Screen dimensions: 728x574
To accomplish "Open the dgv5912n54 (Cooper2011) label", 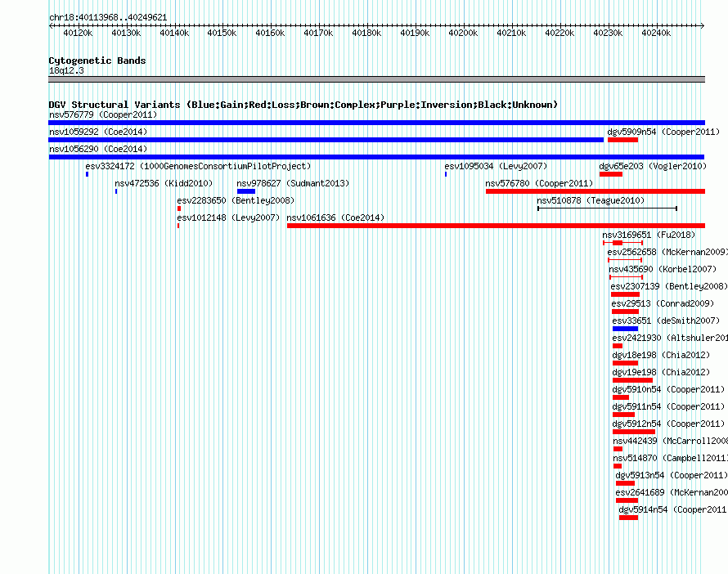I will (668, 424).
